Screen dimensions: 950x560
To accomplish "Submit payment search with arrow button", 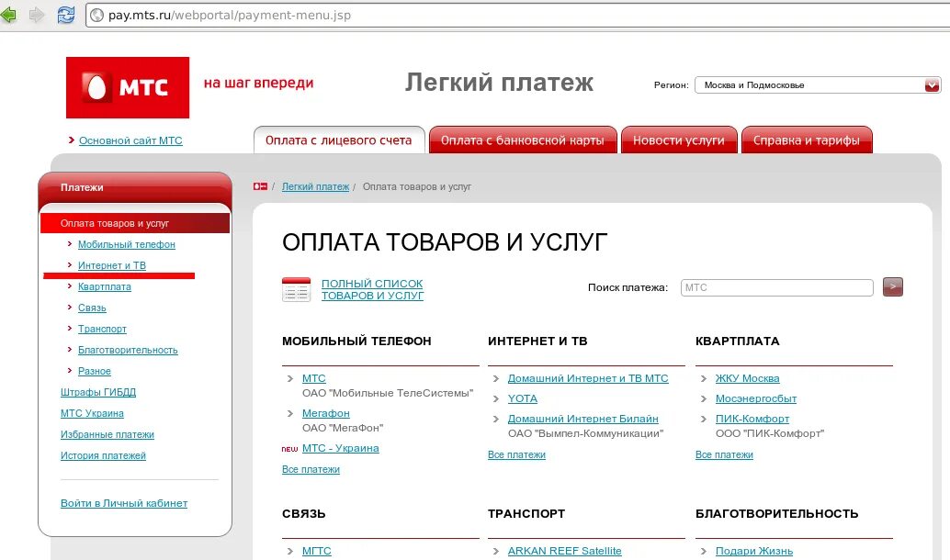I will click(x=892, y=287).
